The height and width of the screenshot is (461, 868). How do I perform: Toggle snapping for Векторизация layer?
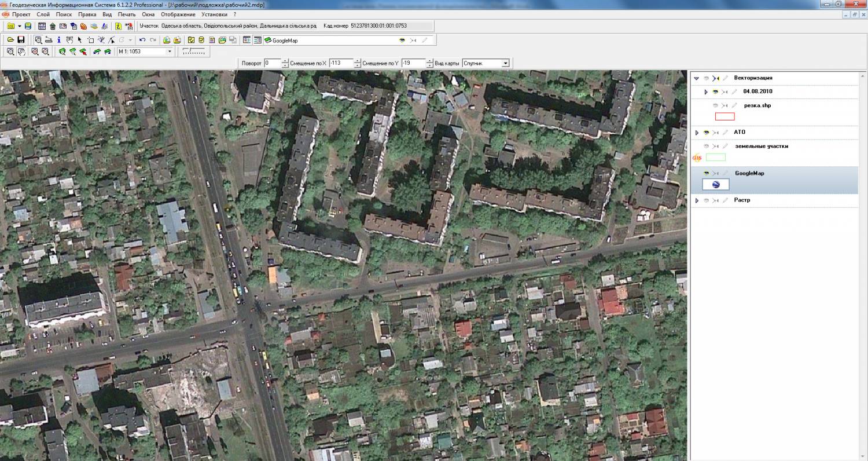(716, 78)
